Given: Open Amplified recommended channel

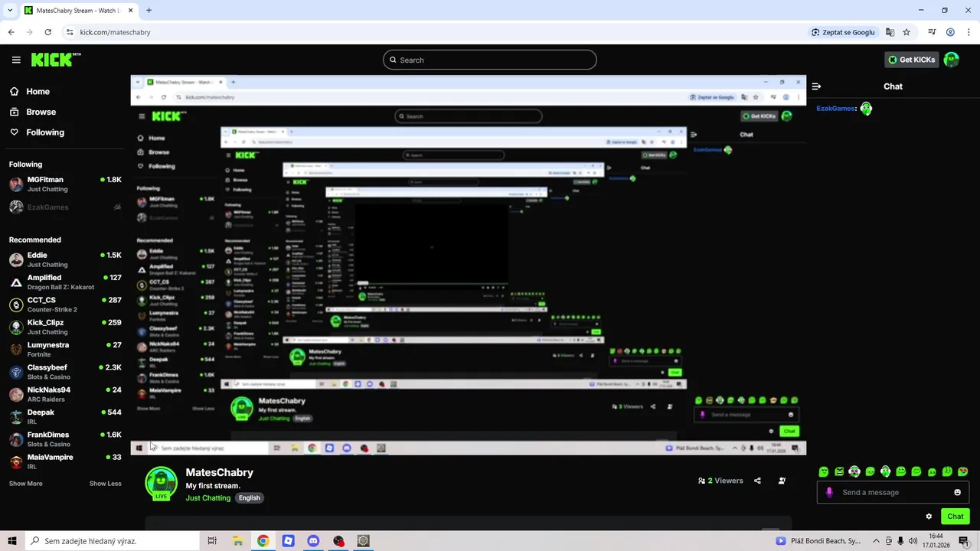Looking at the screenshot, I should (65, 282).
